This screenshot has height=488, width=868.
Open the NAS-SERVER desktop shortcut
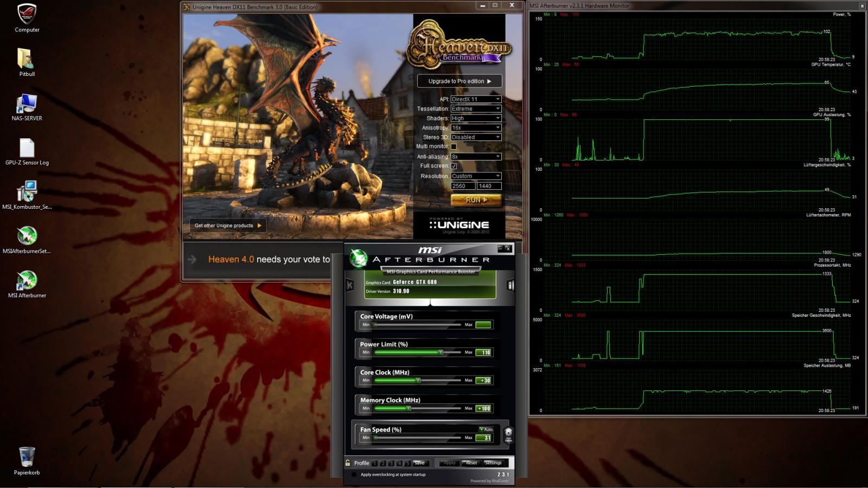pyautogui.click(x=27, y=107)
